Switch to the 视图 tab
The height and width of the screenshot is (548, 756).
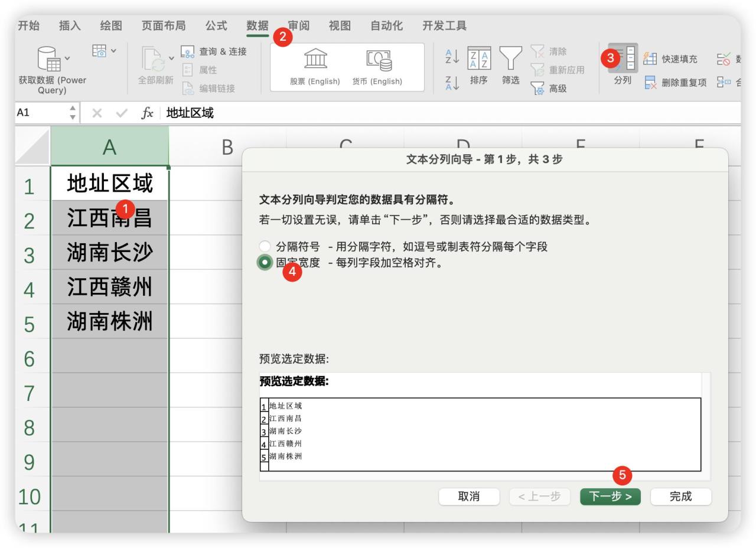(x=340, y=26)
